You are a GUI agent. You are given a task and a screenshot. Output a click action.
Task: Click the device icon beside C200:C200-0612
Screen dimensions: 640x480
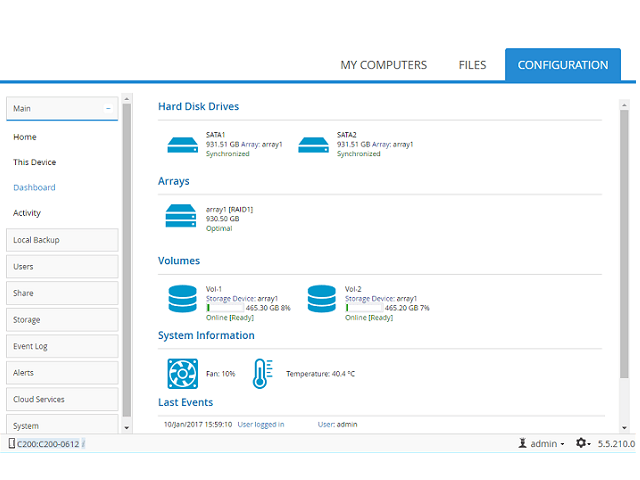11,443
